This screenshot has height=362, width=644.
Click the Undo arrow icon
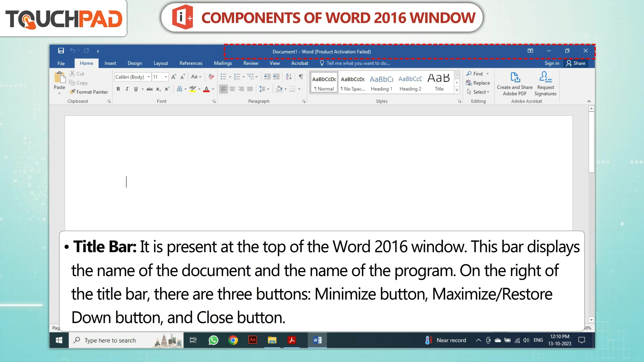click(72, 50)
